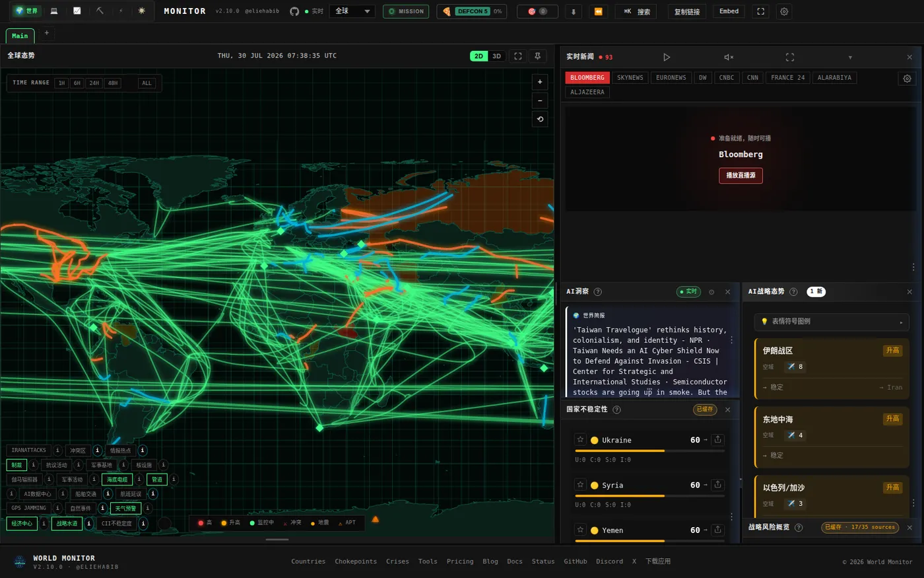
Task: Pin the global situation map panel
Action: 537,56
